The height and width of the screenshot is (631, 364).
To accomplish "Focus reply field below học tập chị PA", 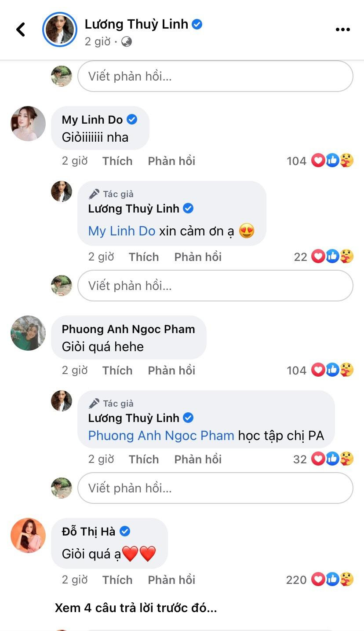I will (x=215, y=488).
